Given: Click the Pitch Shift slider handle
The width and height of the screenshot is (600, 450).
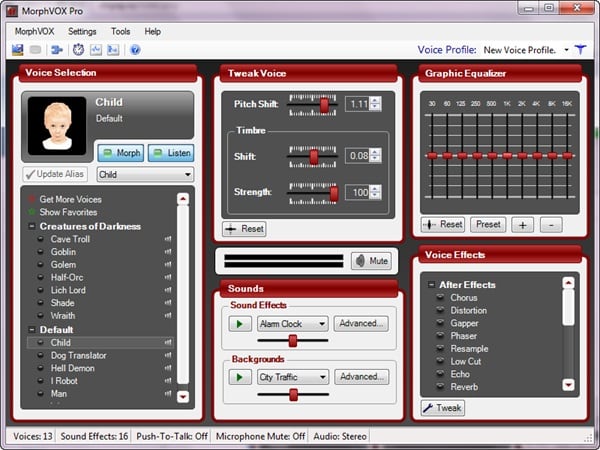Looking at the screenshot, I should coord(324,104).
